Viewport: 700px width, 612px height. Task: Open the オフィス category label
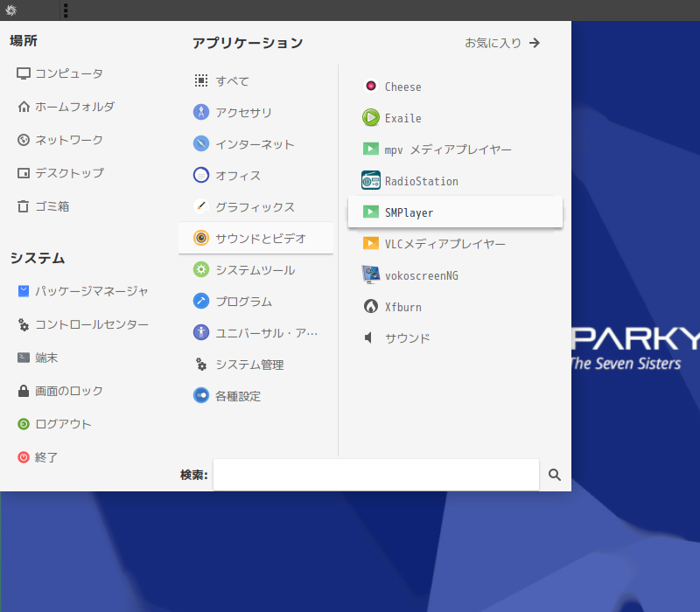click(x=238, y=176)
